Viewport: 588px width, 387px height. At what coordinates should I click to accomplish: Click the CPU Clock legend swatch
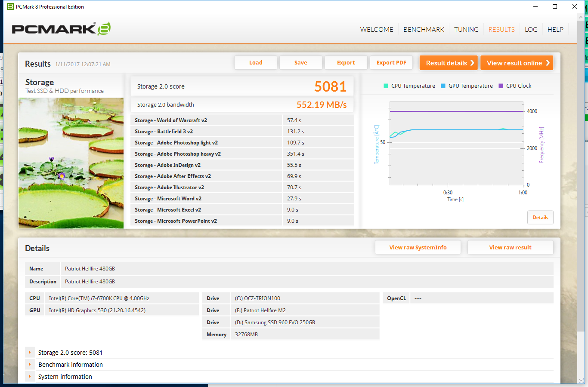click(501, 86)
